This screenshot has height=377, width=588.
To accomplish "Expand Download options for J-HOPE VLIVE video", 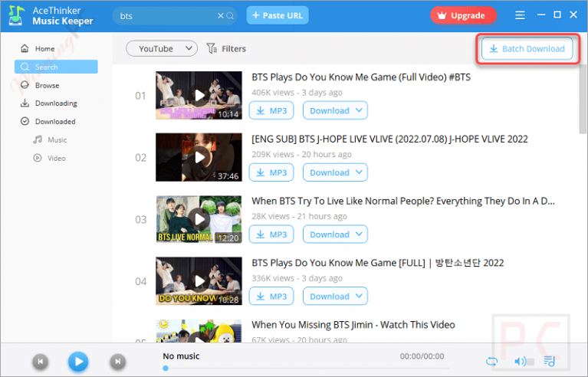I will click(335, 172).
